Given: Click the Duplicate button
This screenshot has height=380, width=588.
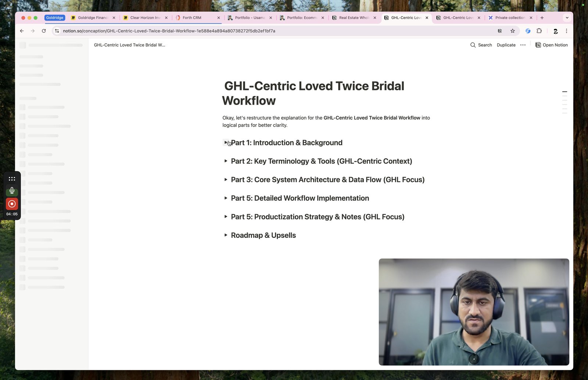Looking at the screenshot, I should 506,45.
